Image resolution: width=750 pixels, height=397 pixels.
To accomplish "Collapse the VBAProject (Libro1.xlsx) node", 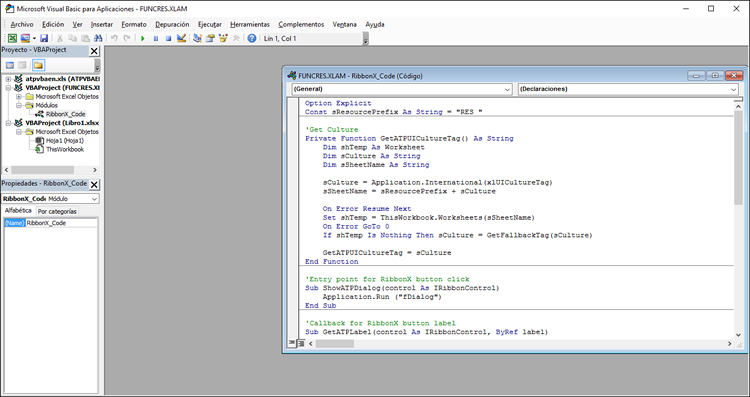I will [x=8, y=123].
